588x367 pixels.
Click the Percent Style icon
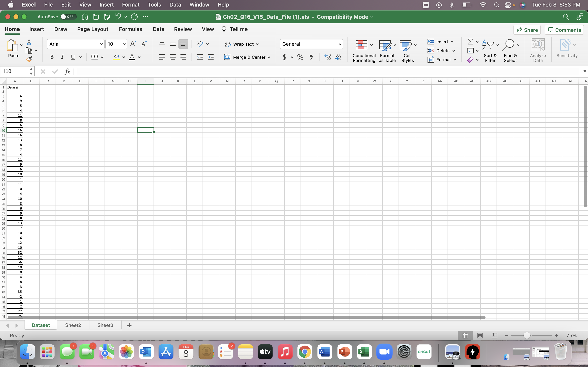tap(300, 57)
